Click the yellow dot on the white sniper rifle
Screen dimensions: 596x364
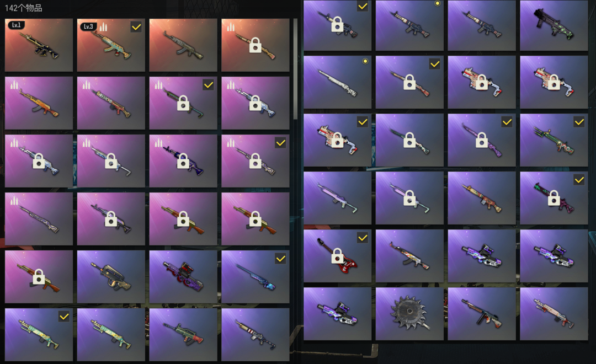tap(365, 61)
